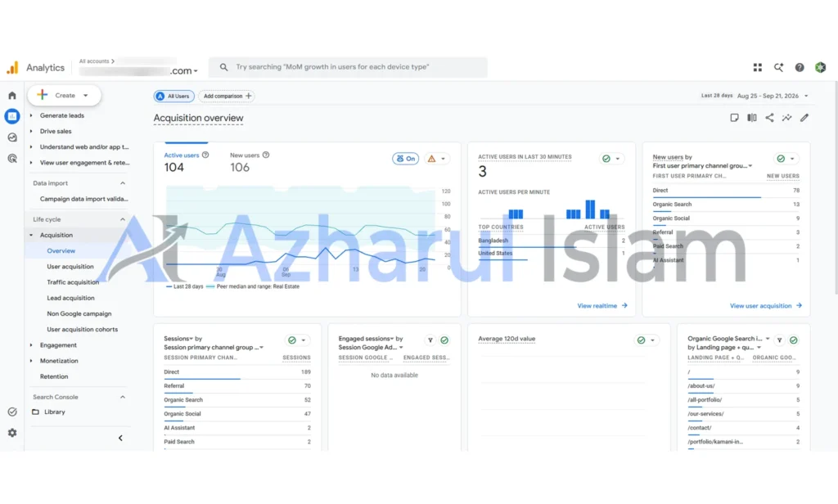Toggle the benchmarking On switch
This screenshot has height=504, width=838.
pos(406,159)
